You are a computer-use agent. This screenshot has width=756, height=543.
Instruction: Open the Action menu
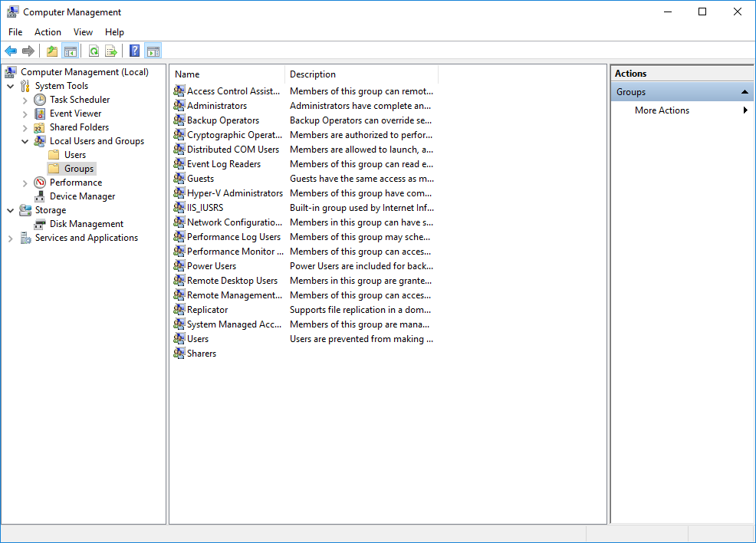click(x=48, y=31)
